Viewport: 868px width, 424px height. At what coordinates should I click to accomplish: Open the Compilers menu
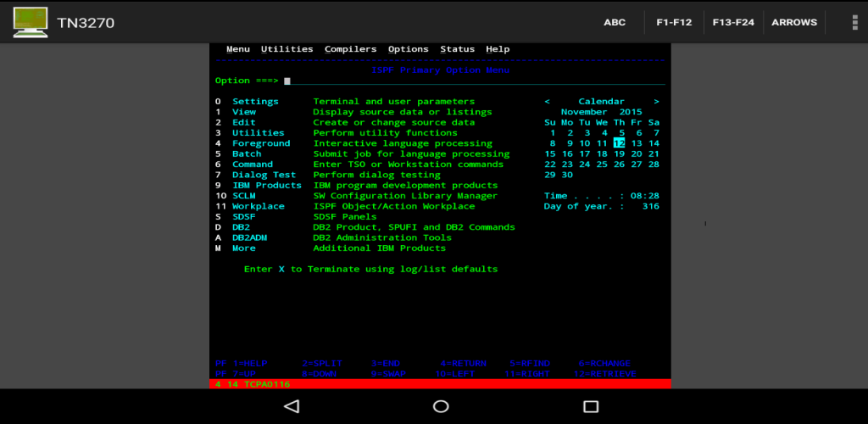(350, 49)
